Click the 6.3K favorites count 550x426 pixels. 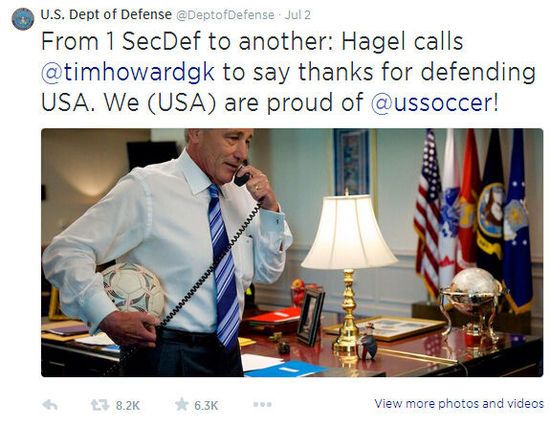tap(206, 406)
